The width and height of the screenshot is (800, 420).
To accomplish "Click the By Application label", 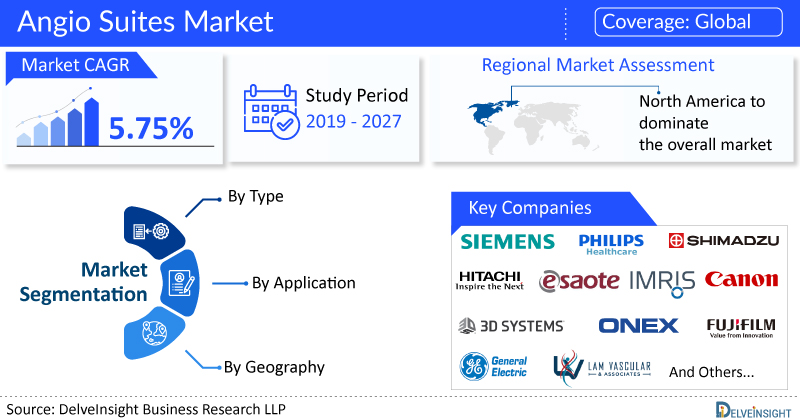I will pos(304,283).
